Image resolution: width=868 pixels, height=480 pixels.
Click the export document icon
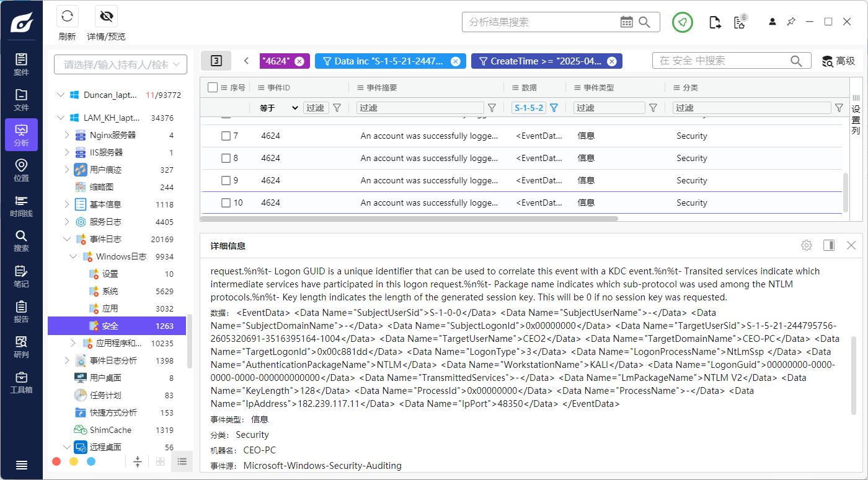(x=715, y=22)
